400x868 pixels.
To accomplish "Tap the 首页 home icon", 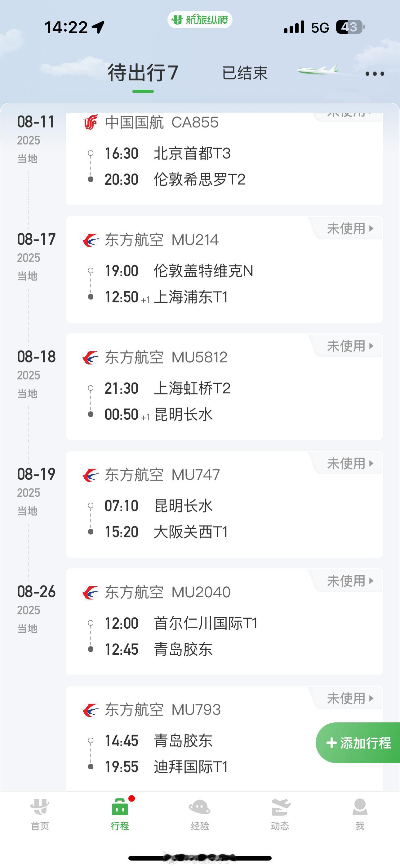I will [40, 807].
